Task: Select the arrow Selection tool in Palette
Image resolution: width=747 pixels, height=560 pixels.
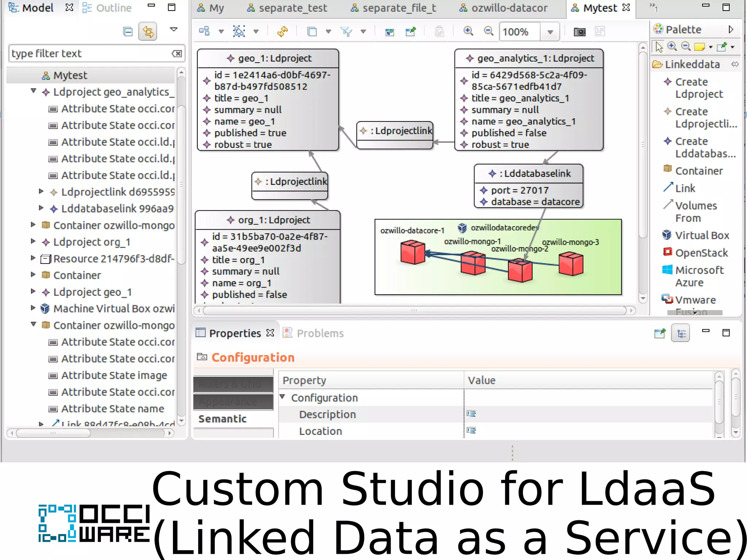Action: click(x=659, y=47)
